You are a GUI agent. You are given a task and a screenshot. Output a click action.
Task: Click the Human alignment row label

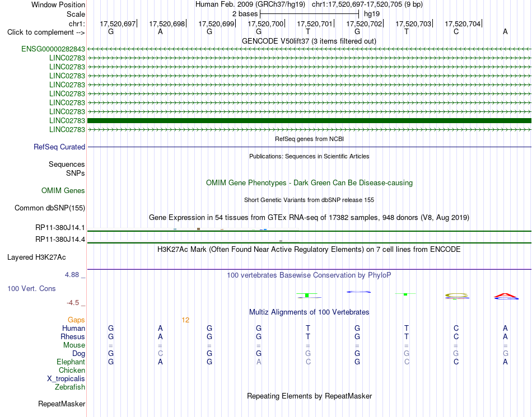tap(73, 328)
